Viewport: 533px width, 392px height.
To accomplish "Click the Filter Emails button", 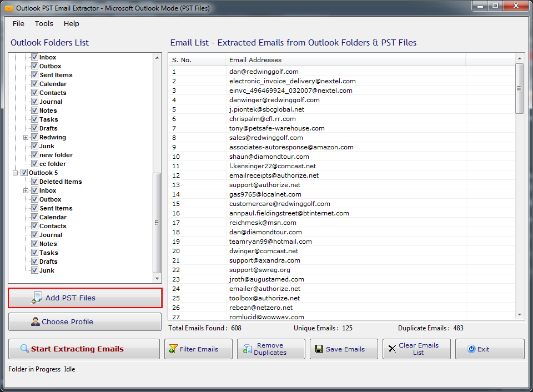I will coord(199,349).
